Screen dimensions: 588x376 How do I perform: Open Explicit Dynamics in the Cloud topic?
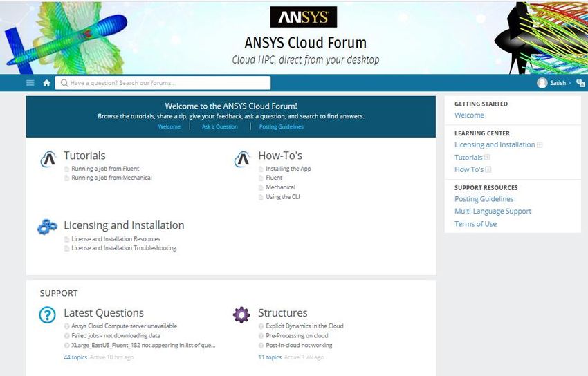(x=304, y=326)
